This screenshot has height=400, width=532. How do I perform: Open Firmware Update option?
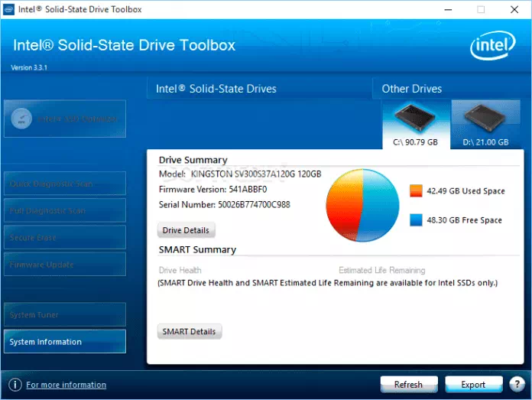tap(65, 264)
